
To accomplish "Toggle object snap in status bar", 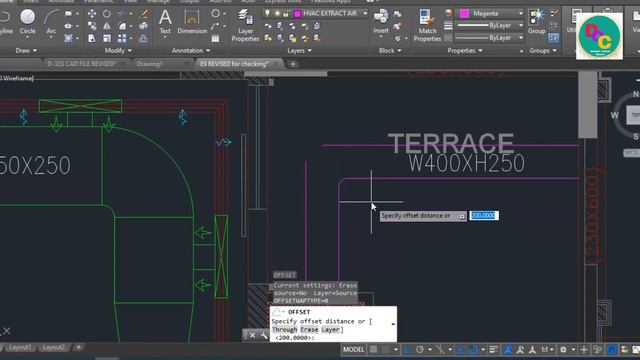I will [x=473, y=350].
